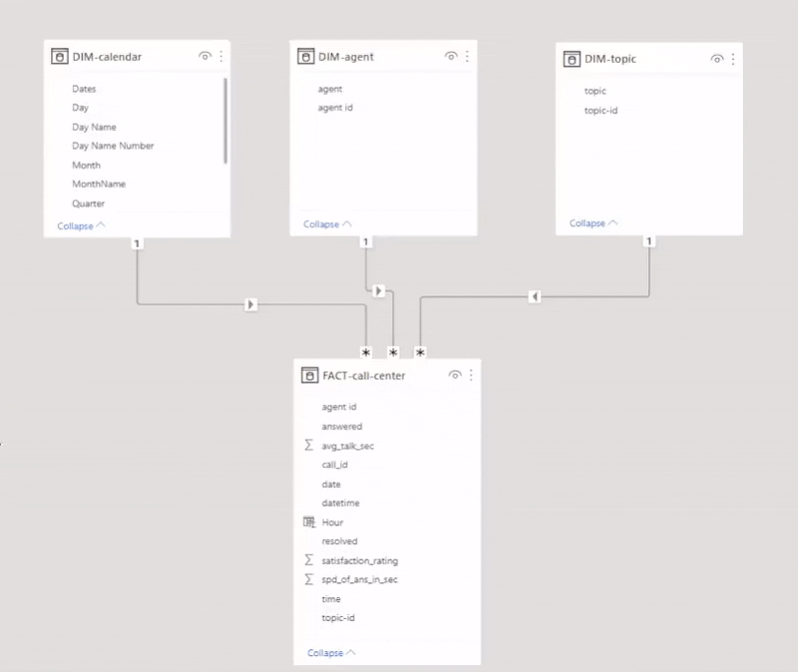Image resolution: width=798 pixels, height=672 pixels.
Task: Select the spd_of_ans_in_sec field
Action: click(x=360, y=579)
